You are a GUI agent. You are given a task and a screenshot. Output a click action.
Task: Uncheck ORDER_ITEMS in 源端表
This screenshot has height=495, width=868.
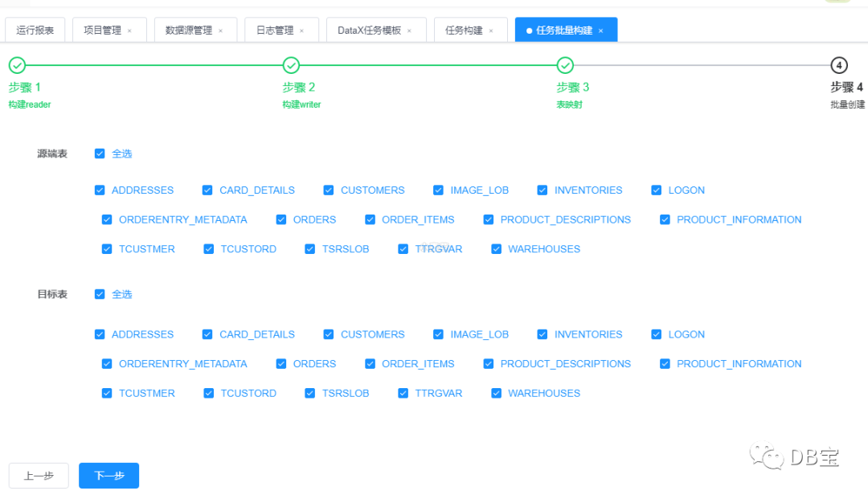(370, 219)
